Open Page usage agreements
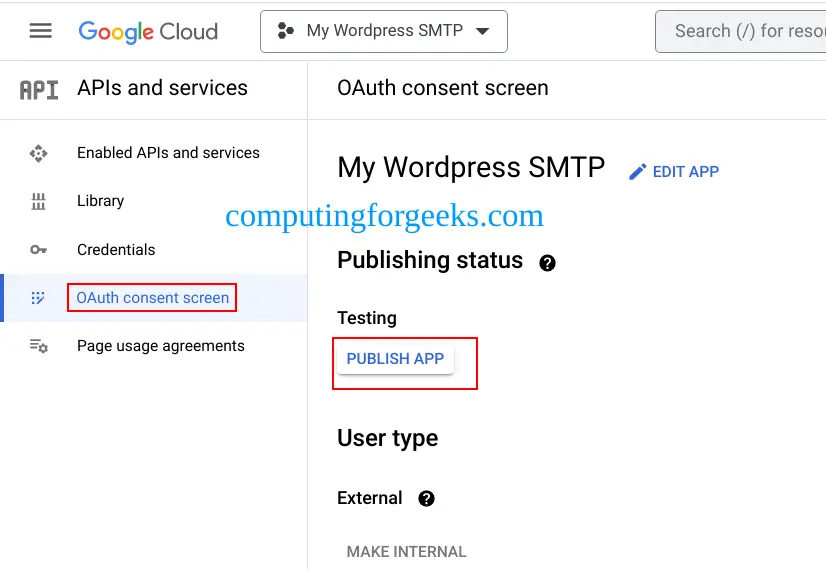The image size is (826, 569). click(x=161, y=346)
